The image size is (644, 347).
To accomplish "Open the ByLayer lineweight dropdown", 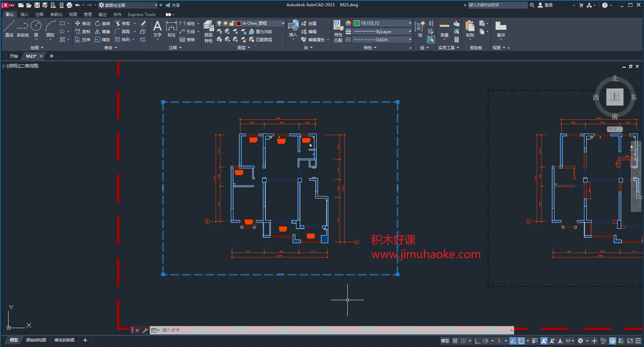I will coord(410,32).
